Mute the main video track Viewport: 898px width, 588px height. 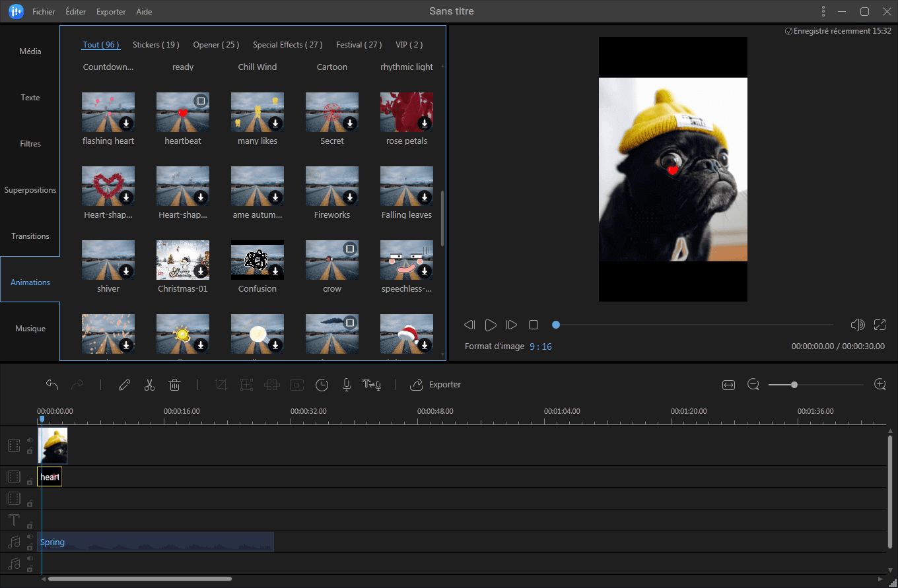30,440
